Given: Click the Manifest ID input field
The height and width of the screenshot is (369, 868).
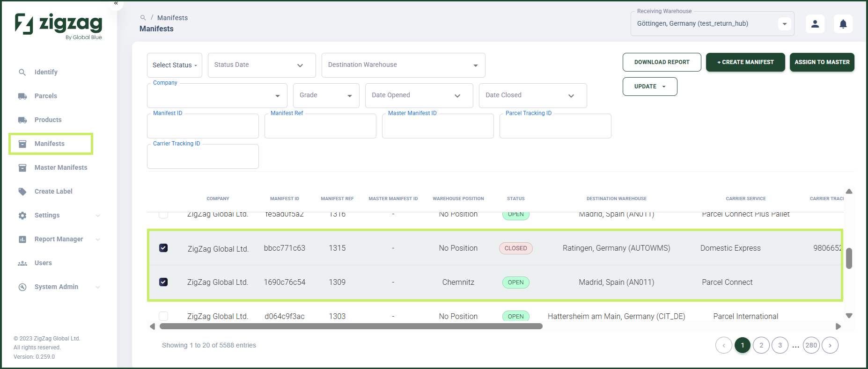Looking at the screenshot, I should [203, 126].
